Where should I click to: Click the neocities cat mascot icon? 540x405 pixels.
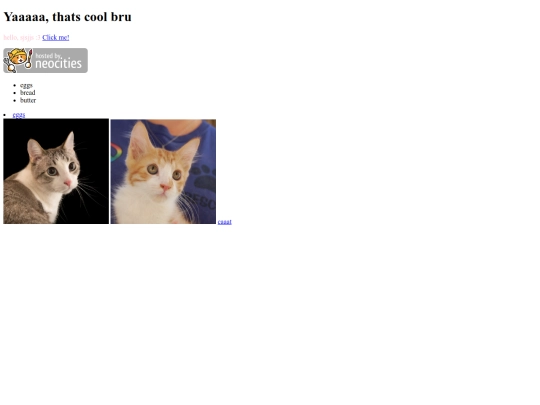point(17,60)
